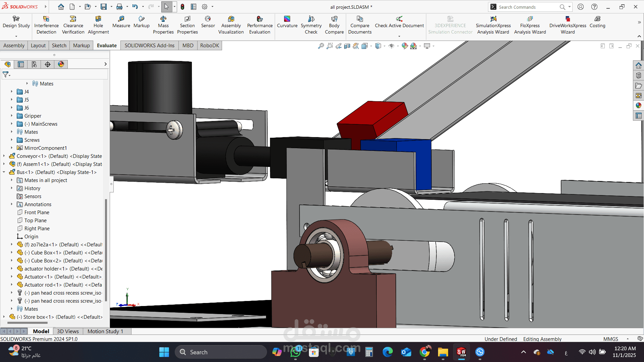Viewport: 644px width, 362px height.
Task: Expand the Gripper folder
Action: [11, 116]
